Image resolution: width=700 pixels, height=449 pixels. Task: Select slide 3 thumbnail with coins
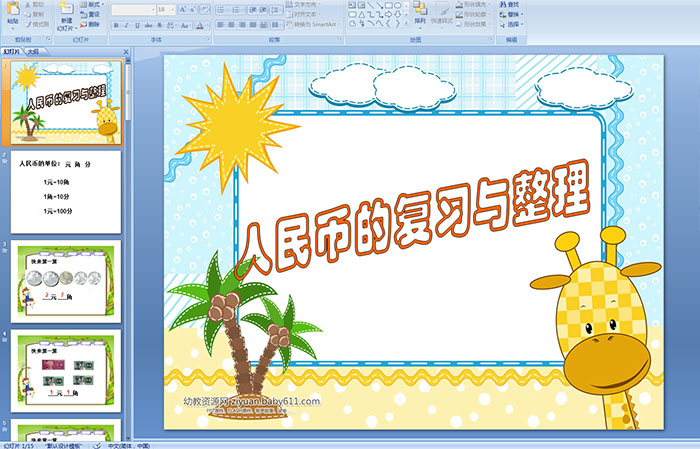(66, 281)
